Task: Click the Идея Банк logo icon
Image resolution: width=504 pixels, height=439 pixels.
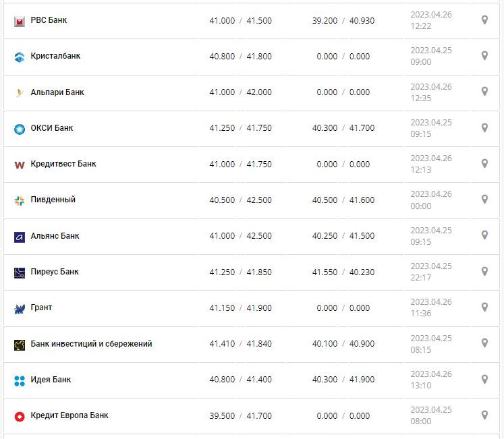Action: click(x=20, y=380)
